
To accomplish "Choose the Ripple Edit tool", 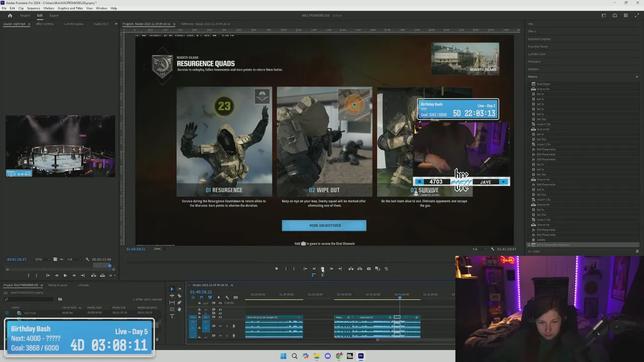I will [172, 296].
